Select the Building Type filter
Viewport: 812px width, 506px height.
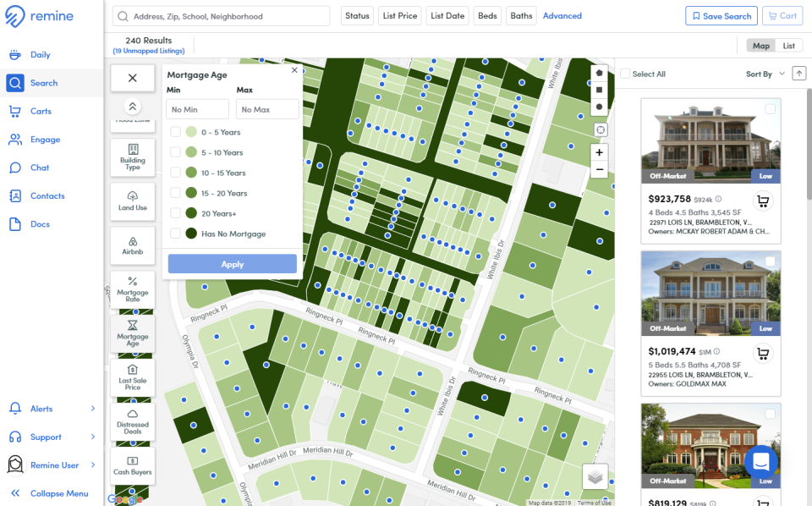pos(132,157)
